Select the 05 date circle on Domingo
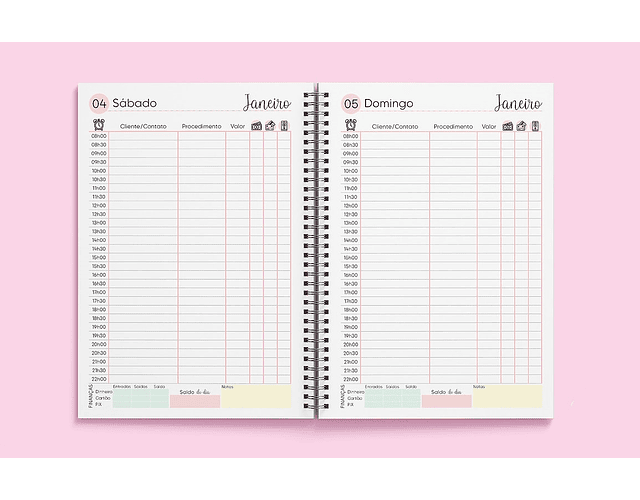This screenshot has height=500, width=640. [x=350, y=103]
